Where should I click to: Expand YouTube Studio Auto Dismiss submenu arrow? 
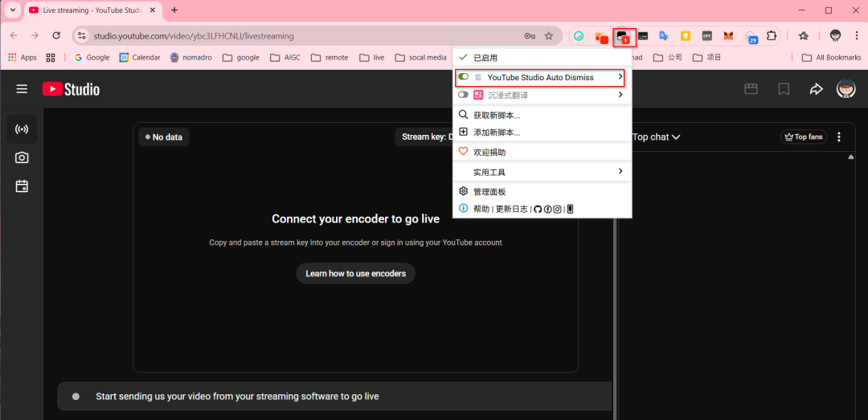click(620, 77)
